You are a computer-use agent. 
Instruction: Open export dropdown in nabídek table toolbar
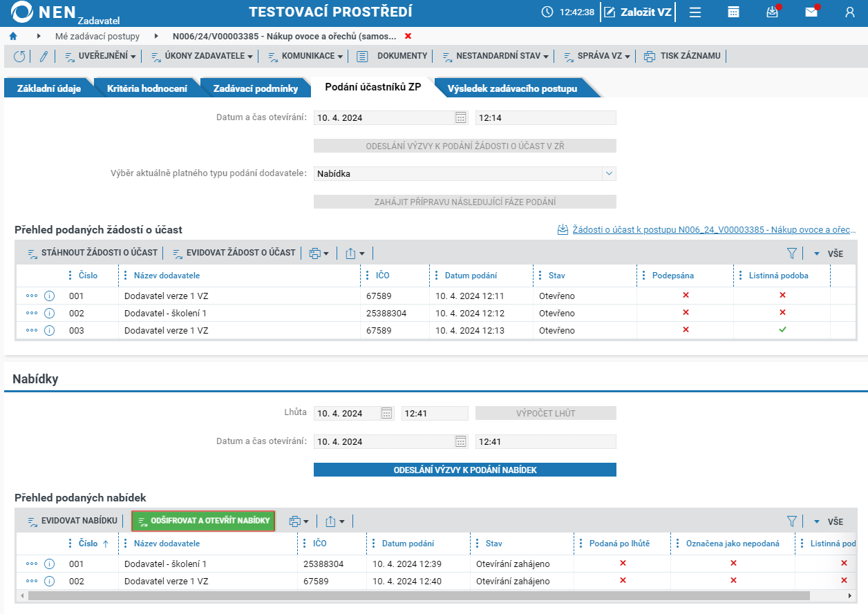pos(334,521)
